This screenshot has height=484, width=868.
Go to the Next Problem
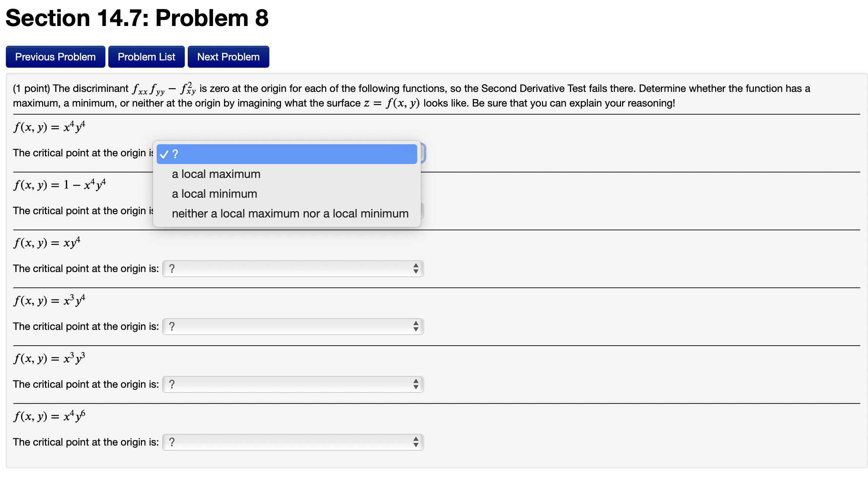pos(228,56)
